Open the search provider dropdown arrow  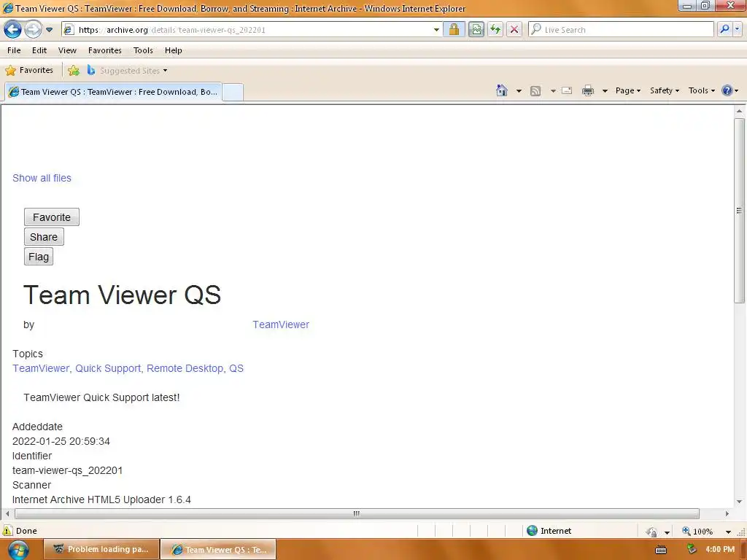(x=738, y=29)
